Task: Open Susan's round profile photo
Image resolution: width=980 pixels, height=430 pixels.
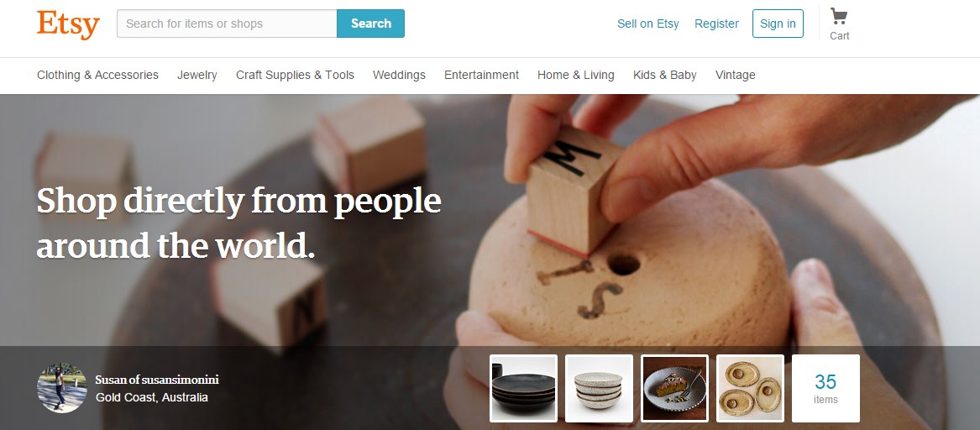Action: point(62,388)
